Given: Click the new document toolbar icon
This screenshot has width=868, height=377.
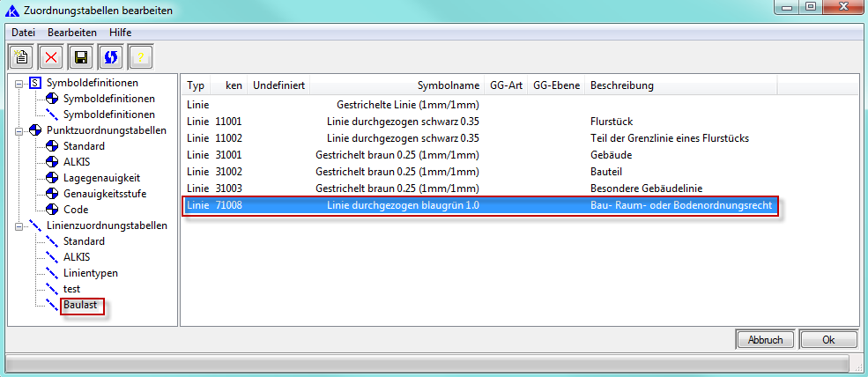Looking at the screenshot, I should click(22, 57).
